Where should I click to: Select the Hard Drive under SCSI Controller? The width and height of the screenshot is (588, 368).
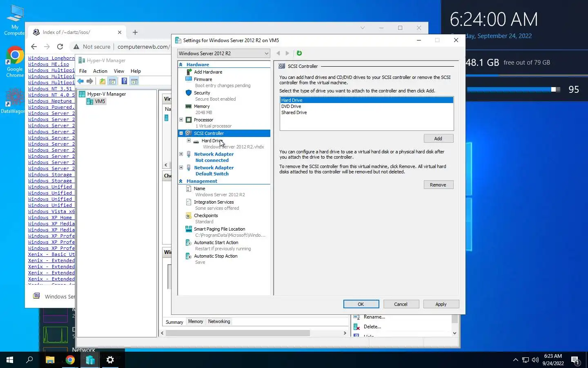212,141
